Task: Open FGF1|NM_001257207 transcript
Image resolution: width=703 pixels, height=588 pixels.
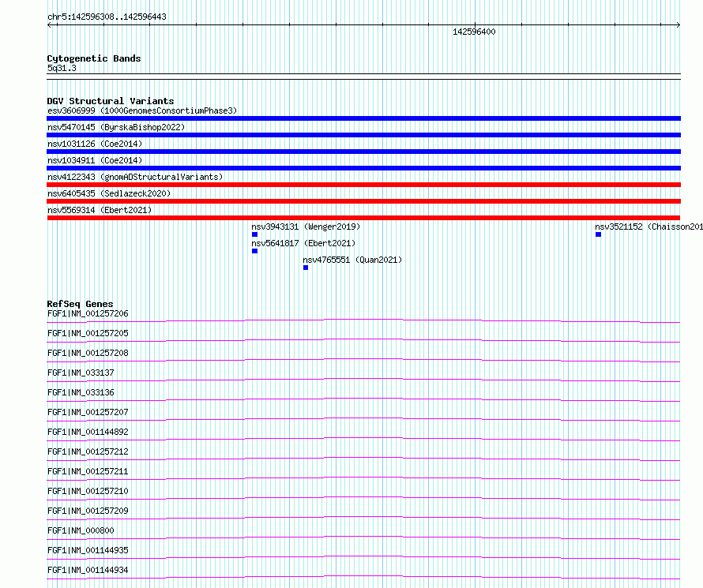Action: tap(88, 412)
